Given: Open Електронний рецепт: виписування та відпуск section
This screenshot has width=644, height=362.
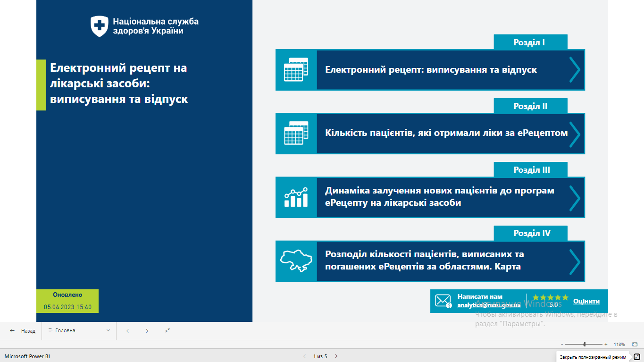Looking at the screenshot, I should (x=431, y=70).
